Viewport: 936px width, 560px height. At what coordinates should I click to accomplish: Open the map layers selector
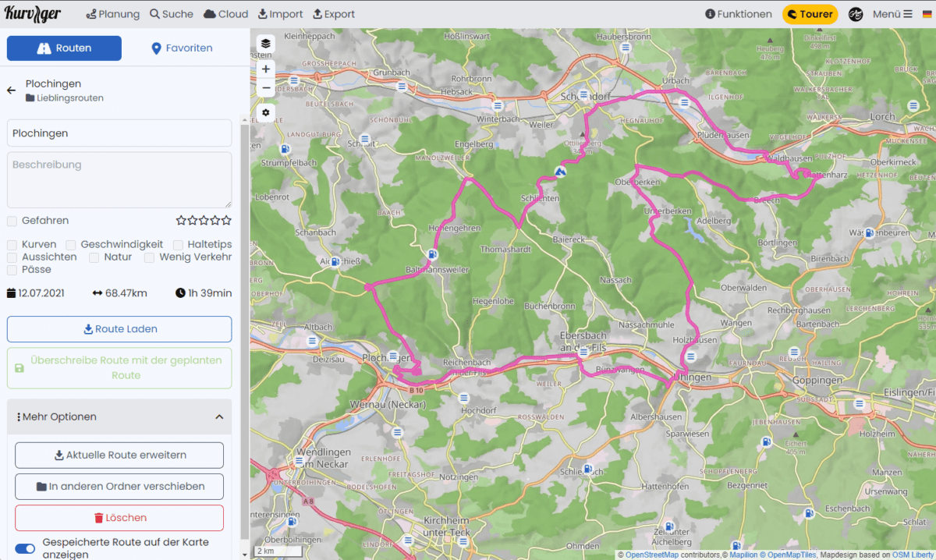click(266, 44)
